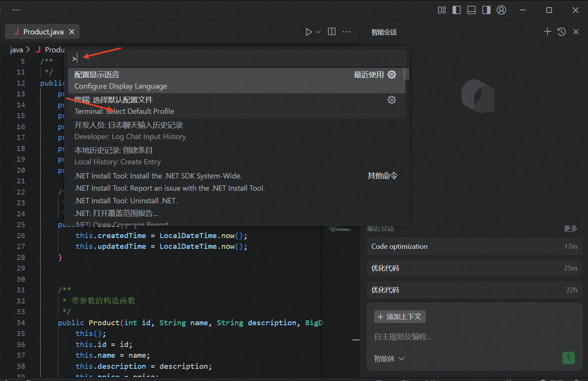
Task: Start a new chat with plus icon
Action: point(547,32)
